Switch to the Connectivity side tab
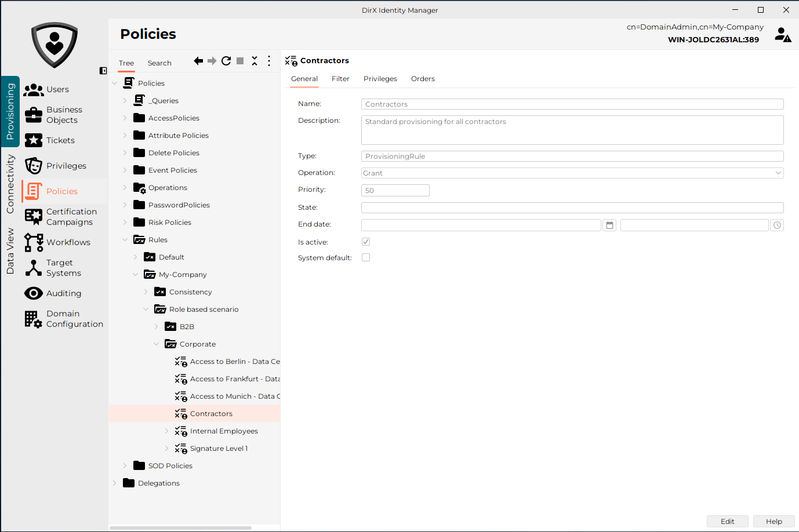This screenshot has height=532, width=799. pos(10,184)
